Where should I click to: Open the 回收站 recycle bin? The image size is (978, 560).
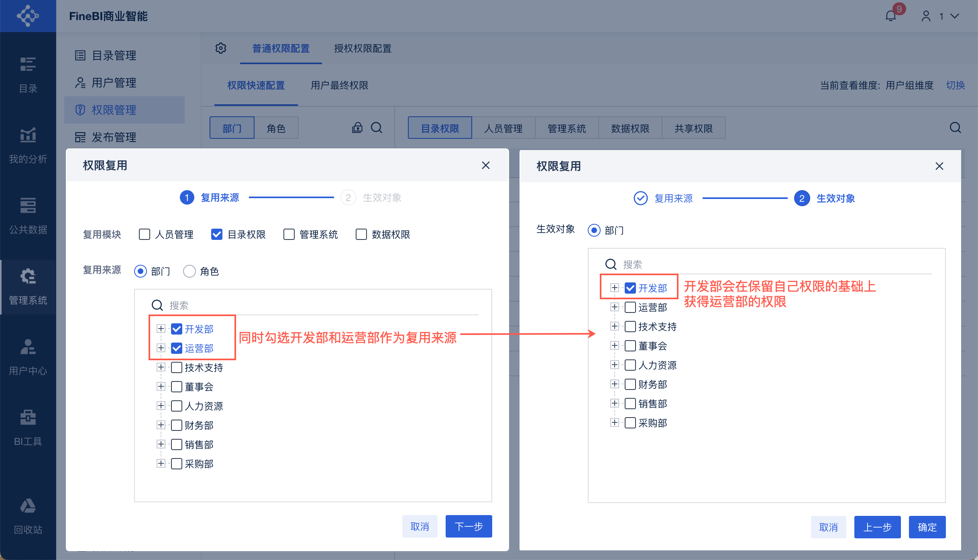click(x=28, y=516)
